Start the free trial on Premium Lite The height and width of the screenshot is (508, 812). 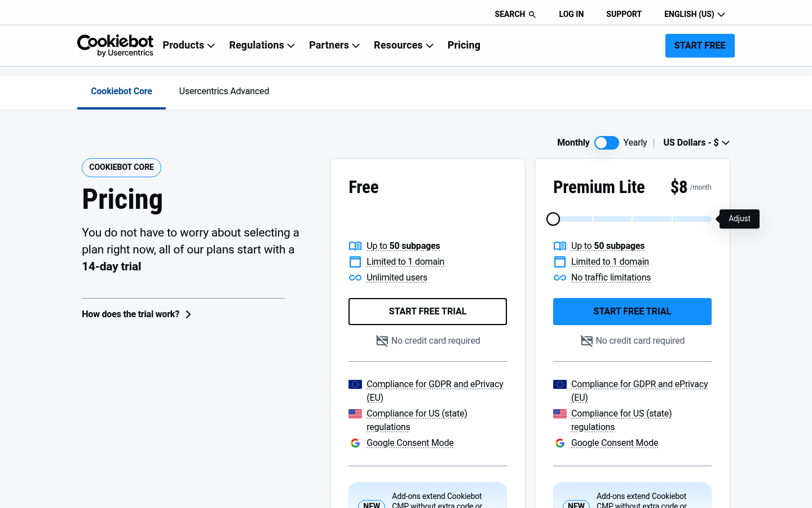[x=632, y=312]
